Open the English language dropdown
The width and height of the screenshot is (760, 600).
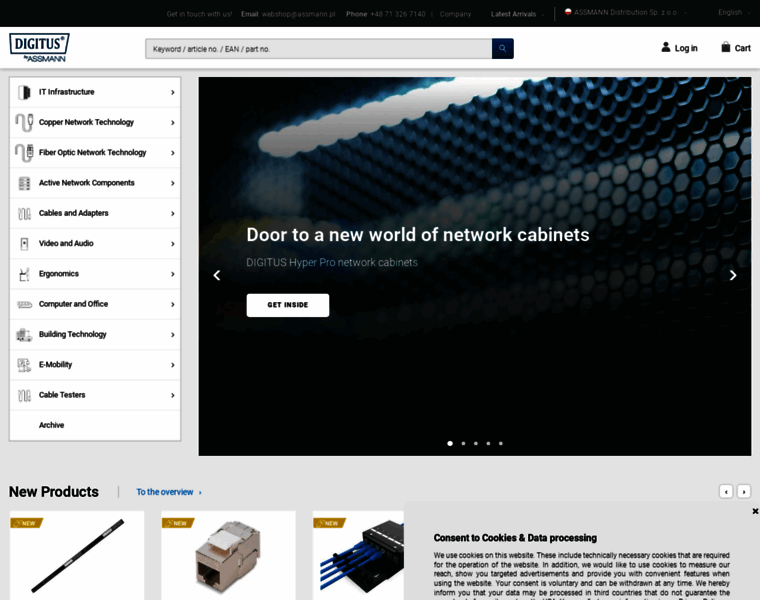pos(734,13)
